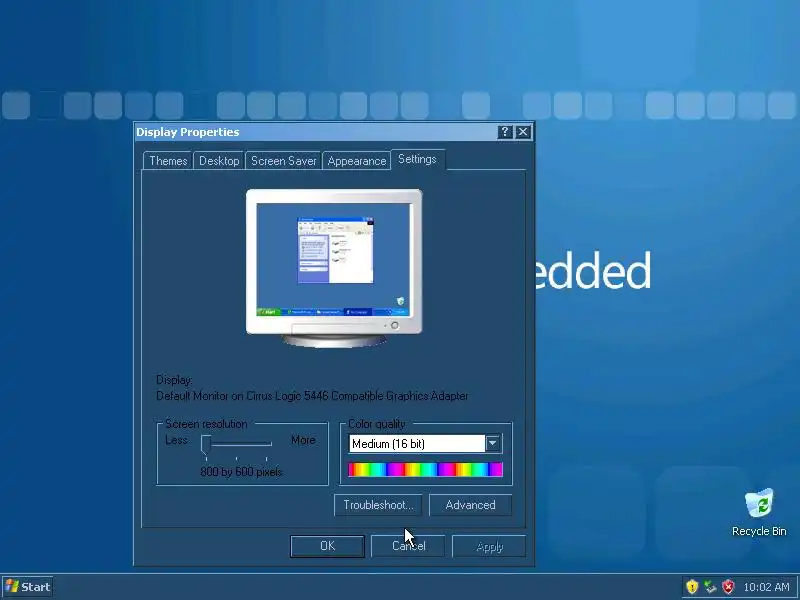
Task: Cancel the Display Properties dialog
Action: (408, 546)
